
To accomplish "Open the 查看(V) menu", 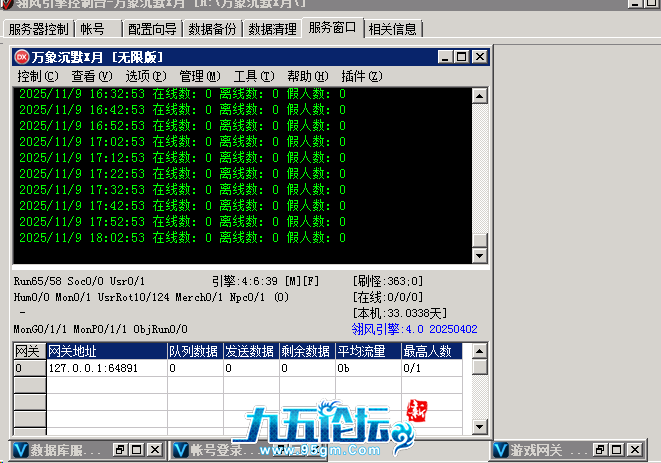I will tap(91, 76).
